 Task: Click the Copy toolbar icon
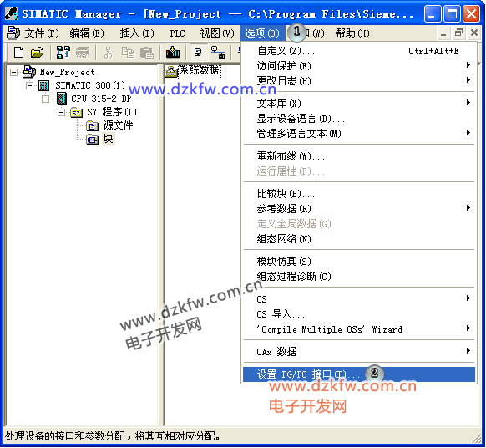pyautogui.click(x=128, y=53)
